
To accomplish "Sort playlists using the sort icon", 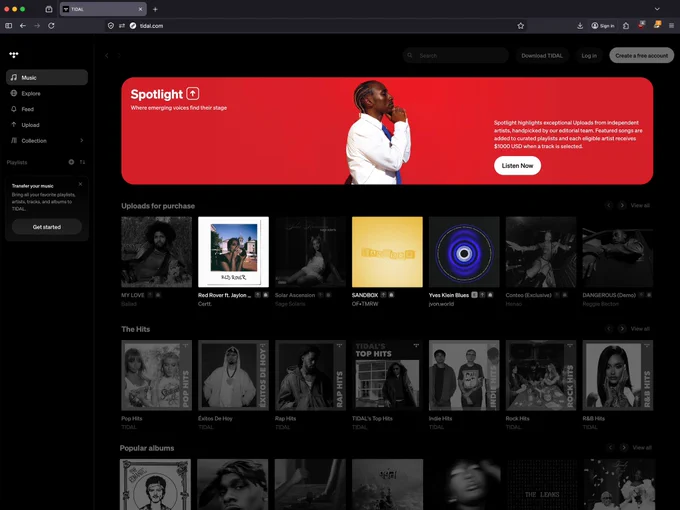I will pos(82,162).
